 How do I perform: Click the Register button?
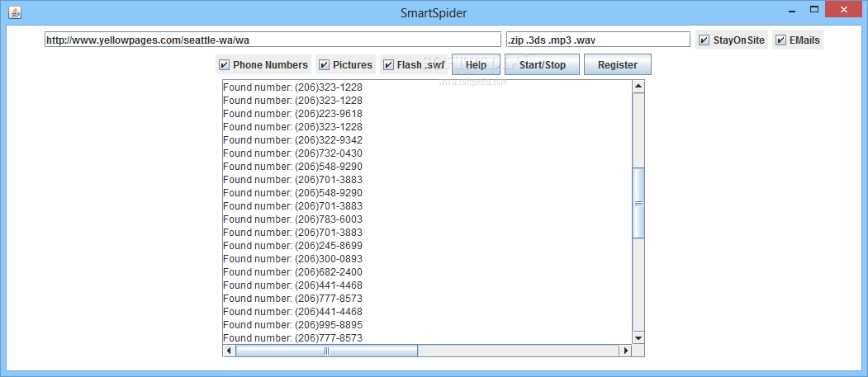coord(618,64)
